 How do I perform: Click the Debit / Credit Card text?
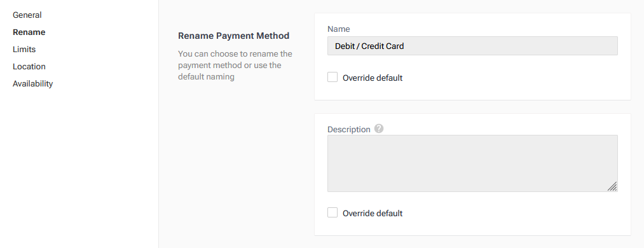369,46
